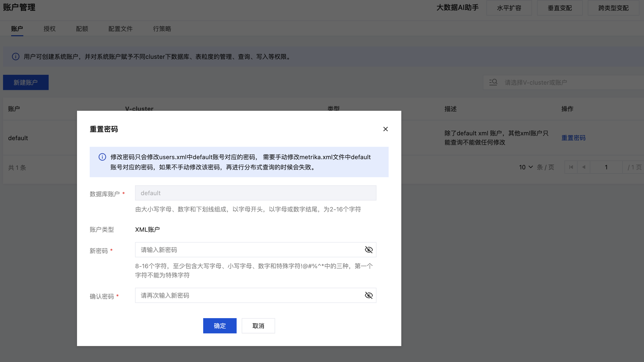Click the 确认密码 input field
The width and height of the screenshot is (644, 362).
tap(255, 295)
